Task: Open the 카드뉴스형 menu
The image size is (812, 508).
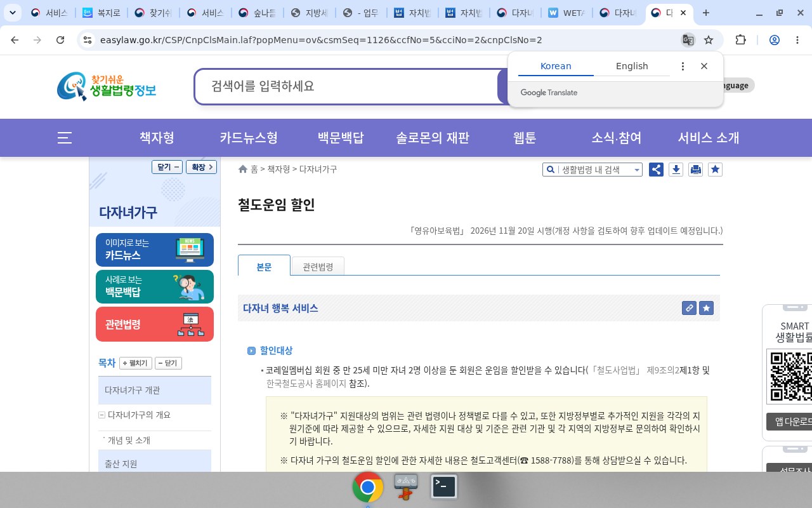Action: click(249, 138)
